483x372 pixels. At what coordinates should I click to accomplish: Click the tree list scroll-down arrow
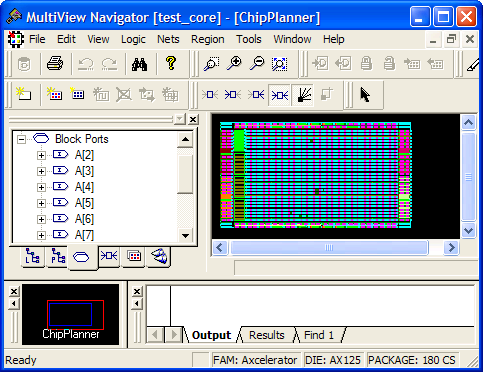click(185, 235)
